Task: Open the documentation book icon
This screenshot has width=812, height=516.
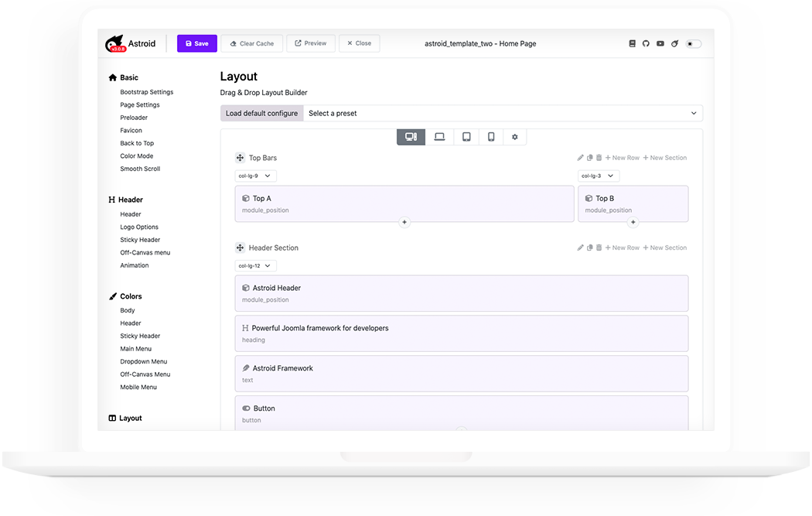Action: 632,43
